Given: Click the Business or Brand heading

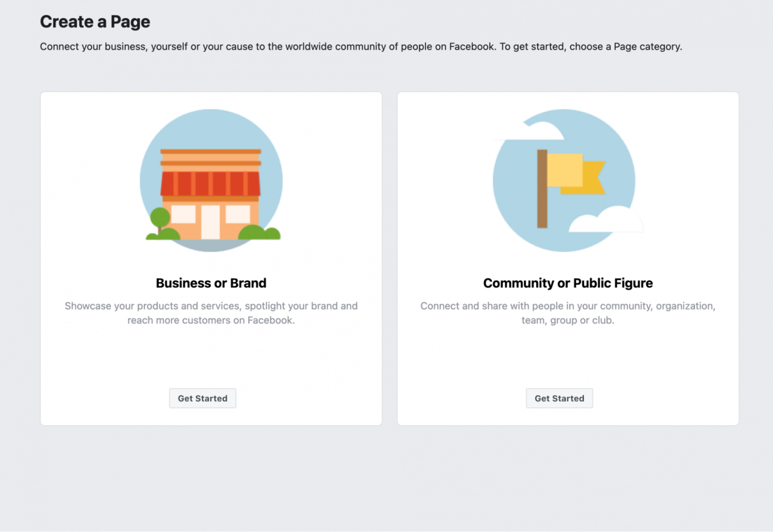Looking at the screenshot, I should [x=211, y=283].
